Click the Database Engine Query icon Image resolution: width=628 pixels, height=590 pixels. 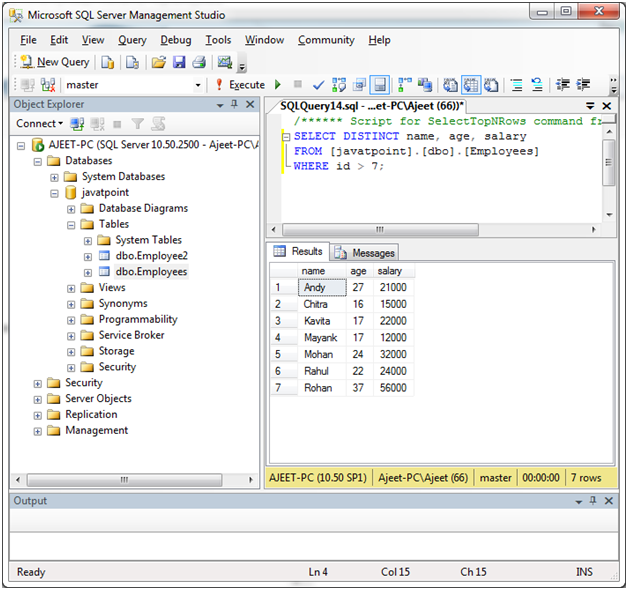pyautogui.click(x=107, y=62)
